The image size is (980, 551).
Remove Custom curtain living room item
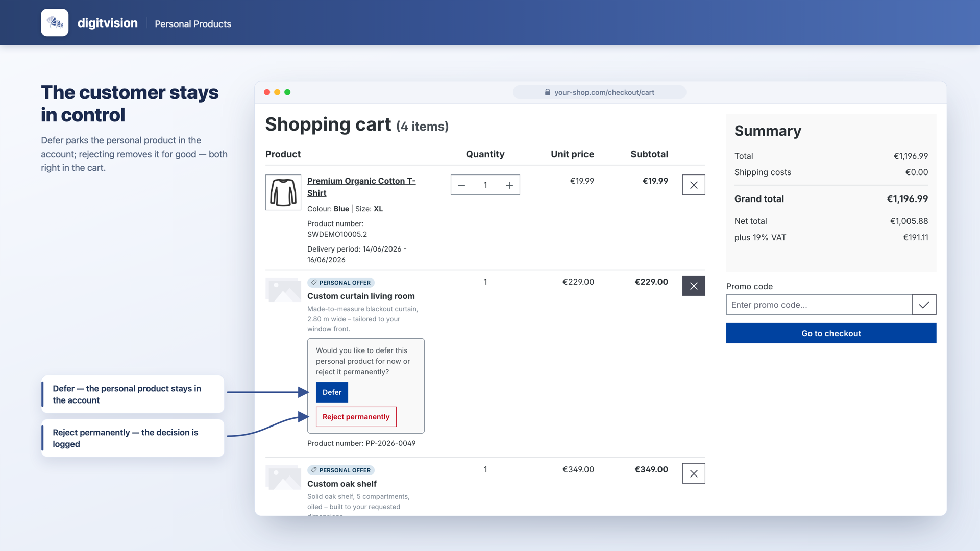[x=694, y=286]
